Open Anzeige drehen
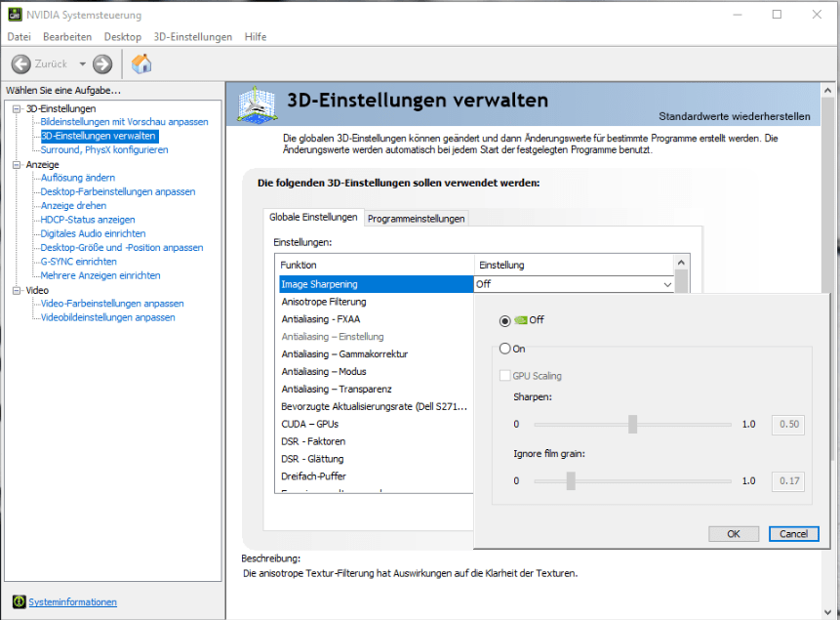Screen dimensions: 840x620 pyautogui.click(x=73, y=205)
